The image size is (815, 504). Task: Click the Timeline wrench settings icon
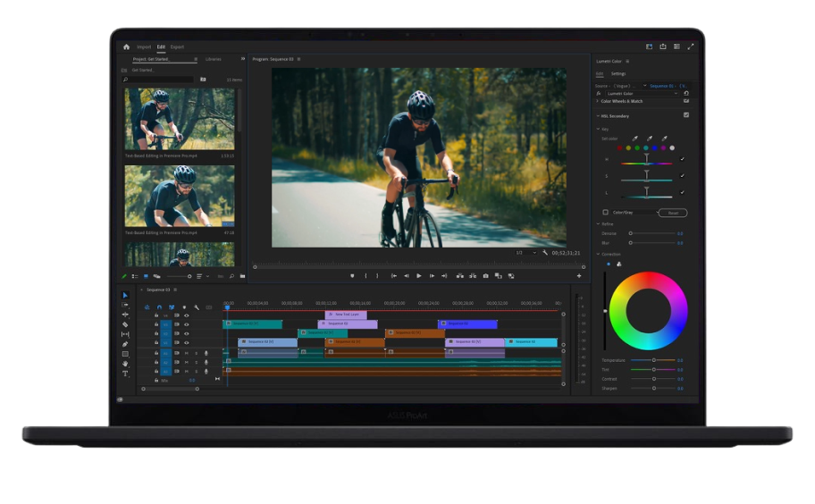[197, 307]
